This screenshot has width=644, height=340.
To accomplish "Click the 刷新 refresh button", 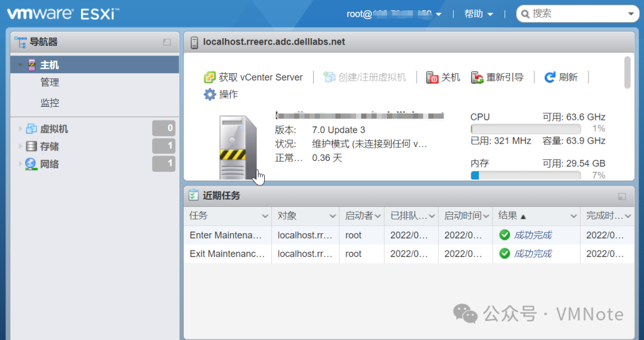I will pyautogui.click(x=561, y=77).
